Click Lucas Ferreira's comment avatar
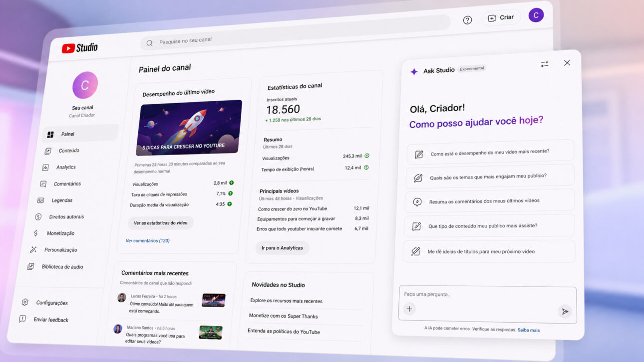This screenshot has width=644, height=362. click(x=122, y=298)
